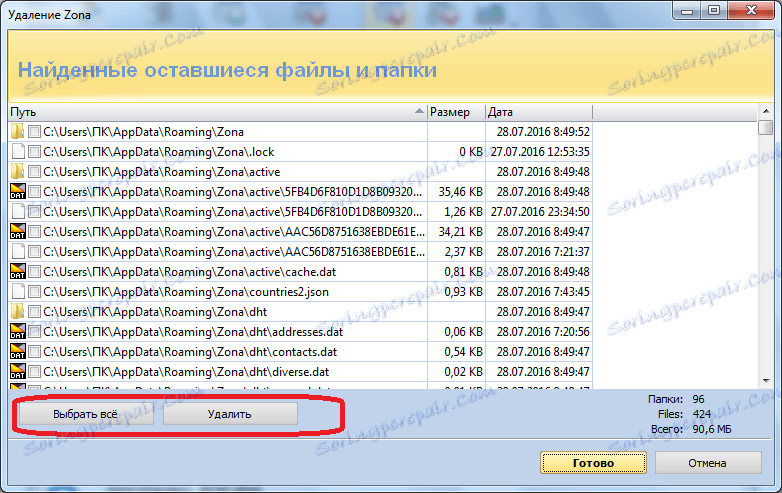
Task: Click the scrollbar up arrow
Action: point(766,111)
